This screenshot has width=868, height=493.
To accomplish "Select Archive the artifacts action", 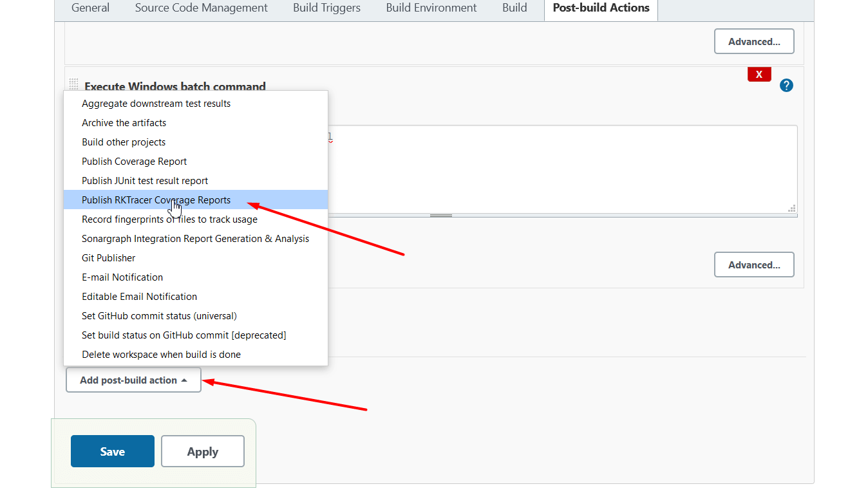I will click(x=124, y=122).
